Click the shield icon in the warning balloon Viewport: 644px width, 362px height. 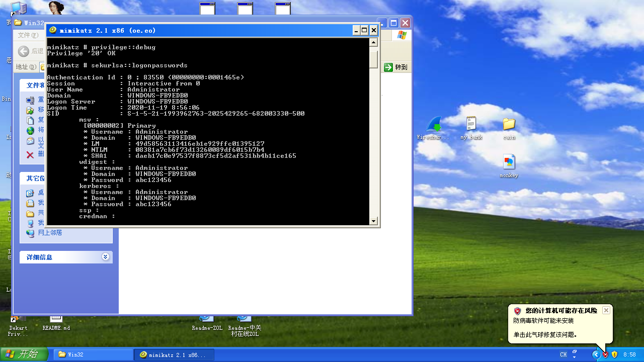pos(517,311)
